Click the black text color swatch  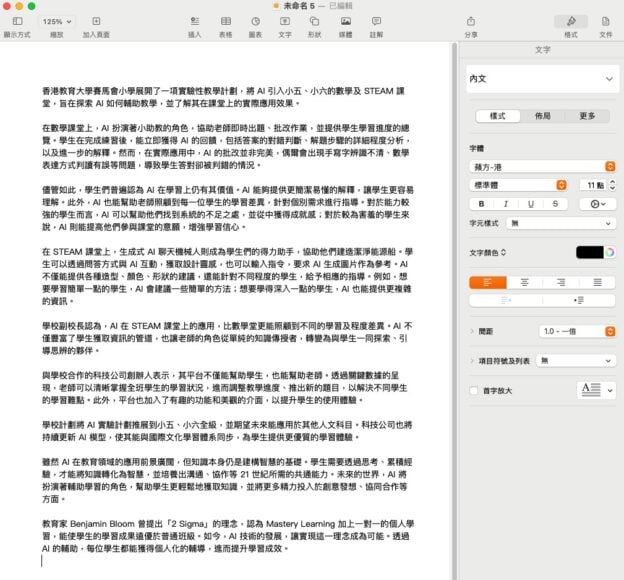[x=589, y=252]
